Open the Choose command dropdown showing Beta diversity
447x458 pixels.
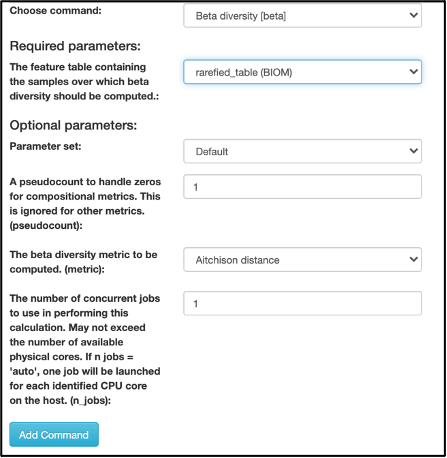302,16
